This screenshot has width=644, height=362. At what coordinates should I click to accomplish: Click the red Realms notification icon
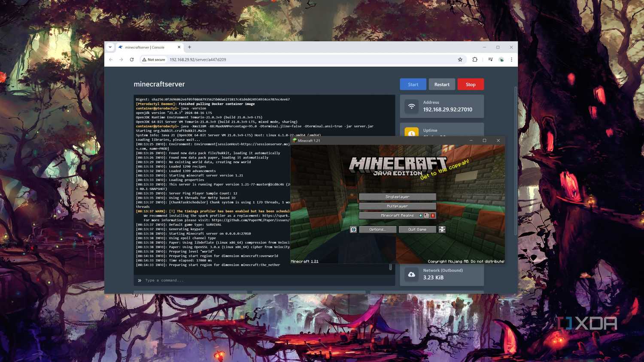click(433, 216)
